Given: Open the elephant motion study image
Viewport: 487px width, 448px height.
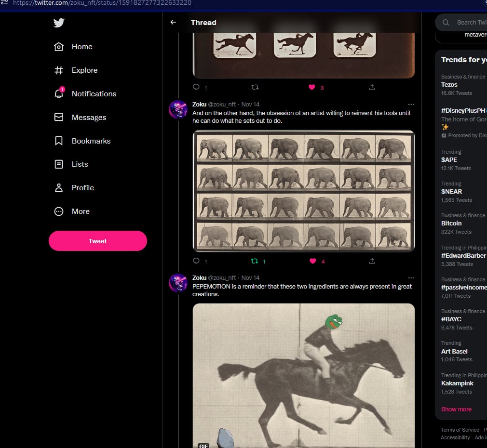Looking at the screenshot, I should (304, 191).
